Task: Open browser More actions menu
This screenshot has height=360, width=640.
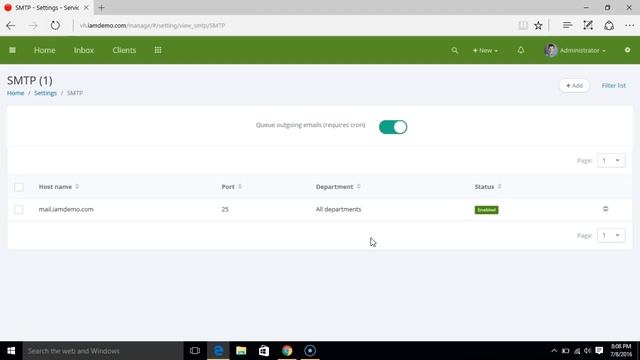Action: pos(629,25)
